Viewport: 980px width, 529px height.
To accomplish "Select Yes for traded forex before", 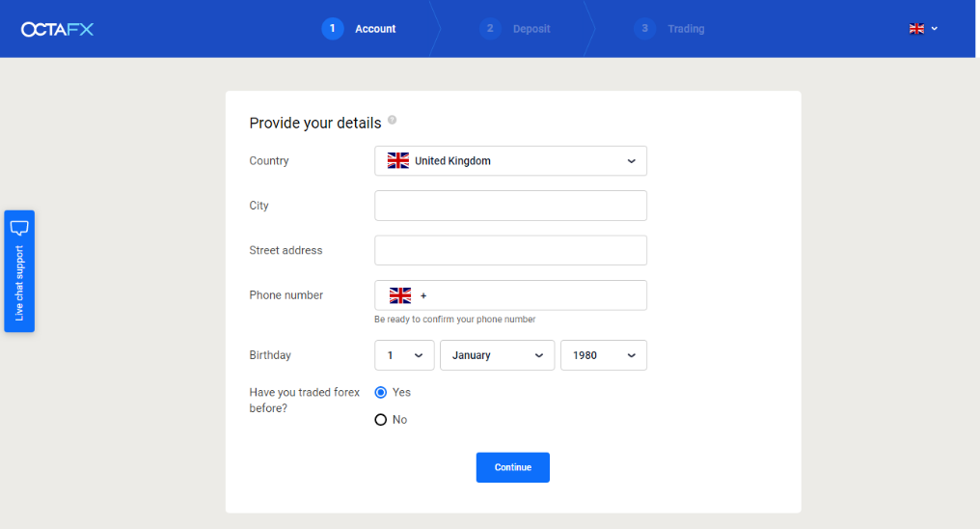I will pos(381,393).
